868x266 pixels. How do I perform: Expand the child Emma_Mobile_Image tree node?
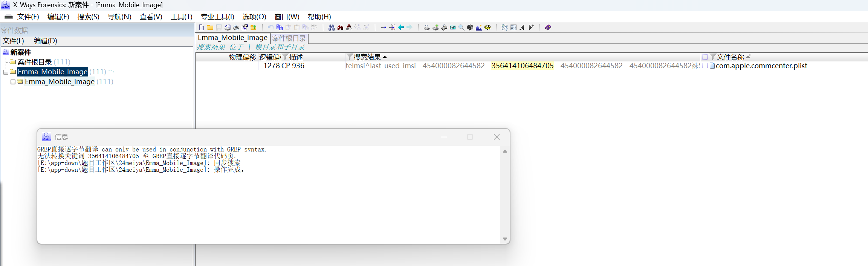13,82
